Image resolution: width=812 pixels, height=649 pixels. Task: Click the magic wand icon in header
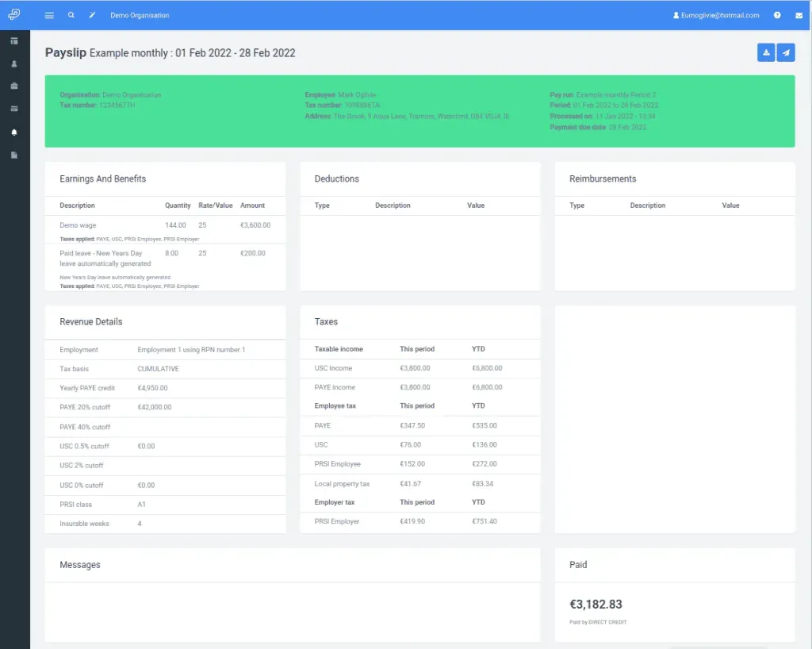92,15
